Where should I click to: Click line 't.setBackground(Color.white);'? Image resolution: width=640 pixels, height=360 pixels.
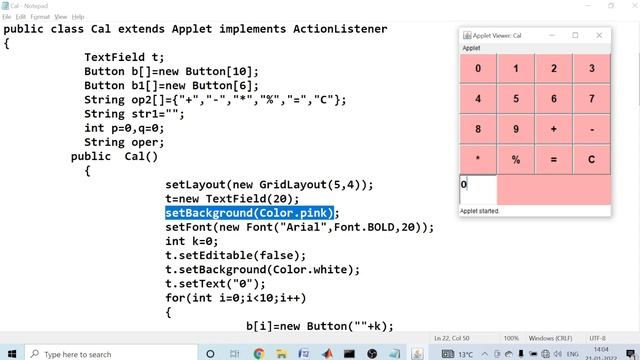[x=262, y=270]
